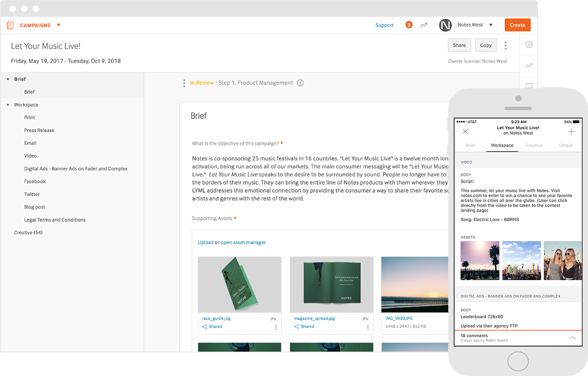Collapse the Brief tree section
The width and height of the screenshot is (588, 376).
pos(8,79)
